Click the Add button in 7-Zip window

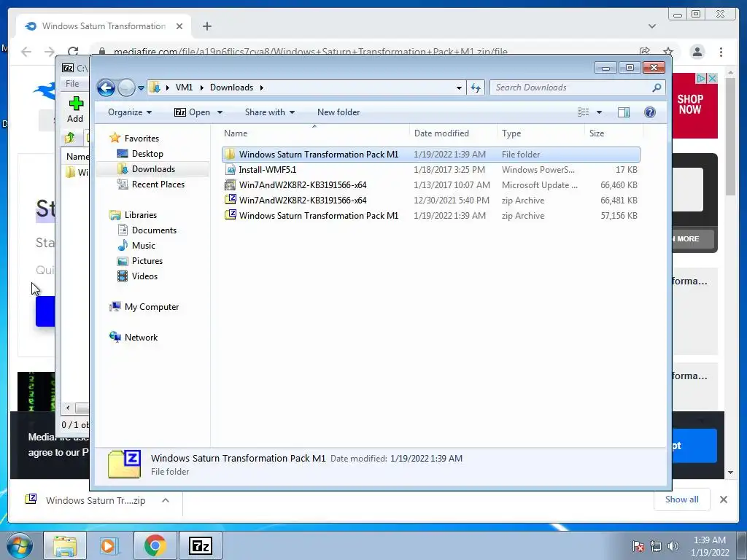(75, 109)
